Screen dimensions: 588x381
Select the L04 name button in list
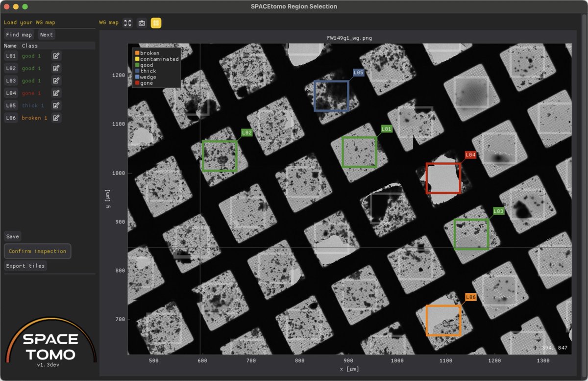(x=11, y=93)
